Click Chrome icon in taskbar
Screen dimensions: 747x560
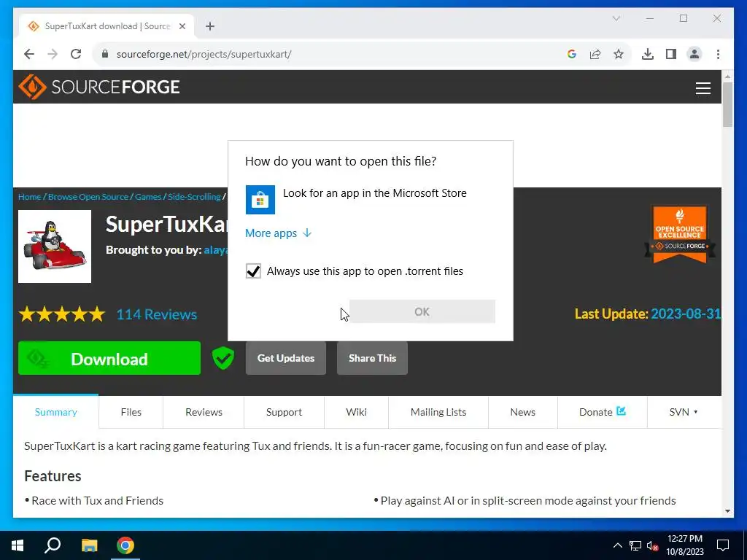pyautogui.click(x=125, y=545)
